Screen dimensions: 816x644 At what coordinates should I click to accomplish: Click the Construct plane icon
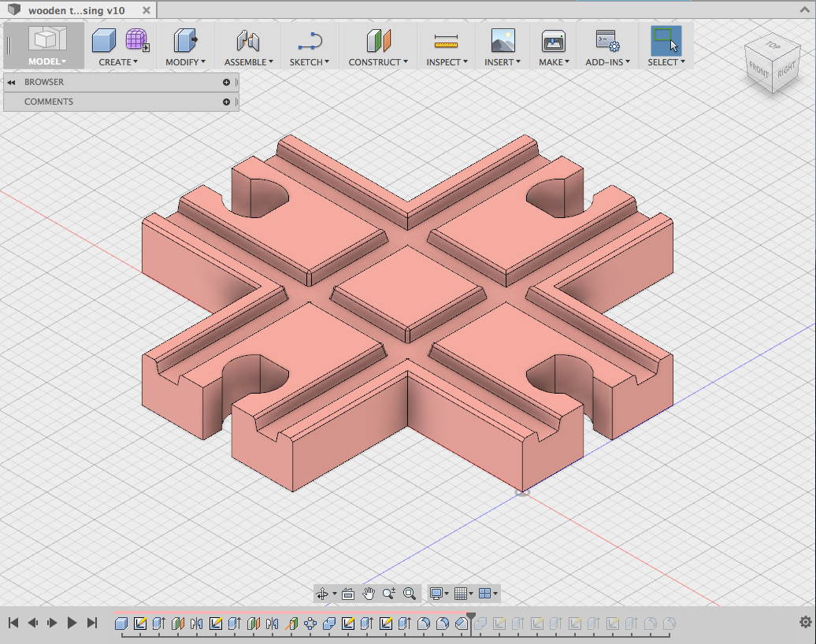click(378, 40)
